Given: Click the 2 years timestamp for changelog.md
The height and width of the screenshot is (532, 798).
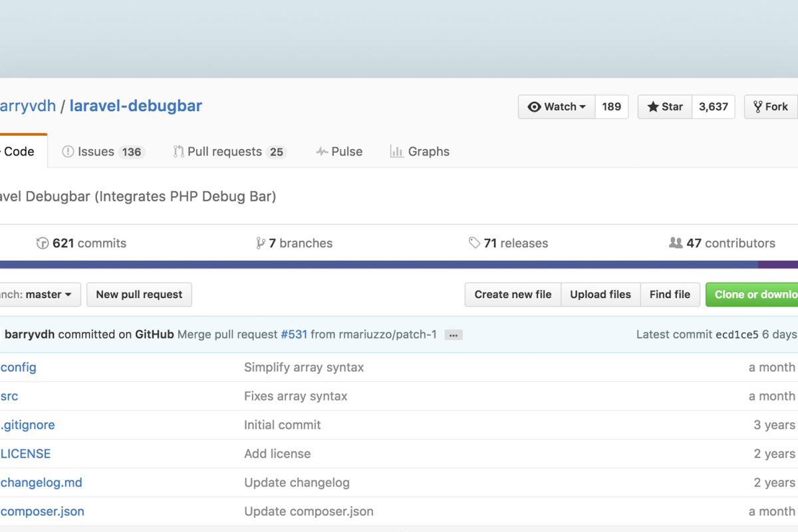Looking at the screenshot, I should click(x=775, y=483).
